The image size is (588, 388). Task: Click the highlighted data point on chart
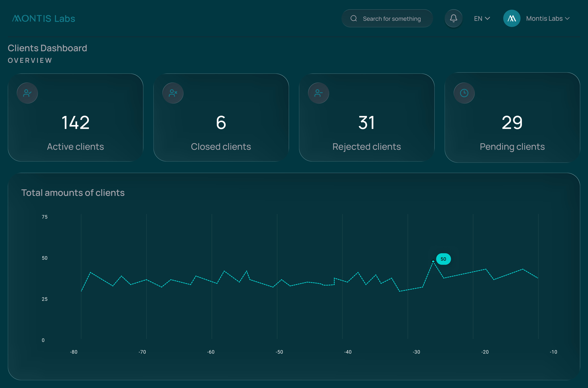pos(433,261)
